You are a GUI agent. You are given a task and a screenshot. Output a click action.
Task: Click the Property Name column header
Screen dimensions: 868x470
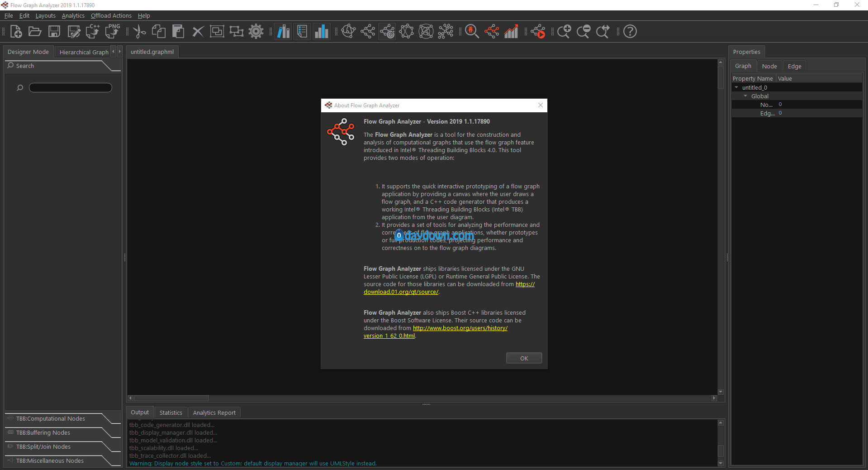pyautogui.click(x=754, y=78)
